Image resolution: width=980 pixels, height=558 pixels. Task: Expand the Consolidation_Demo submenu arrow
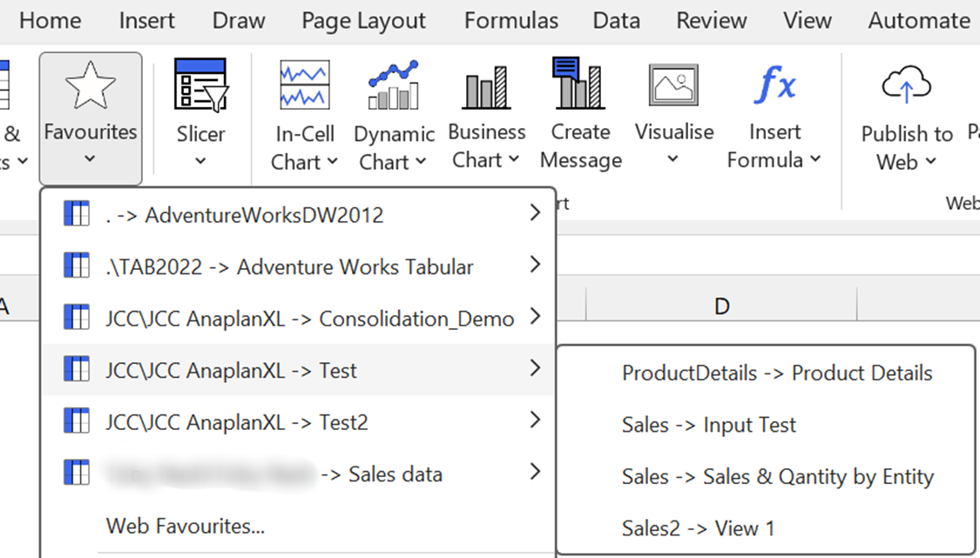[x=535, y=318]
